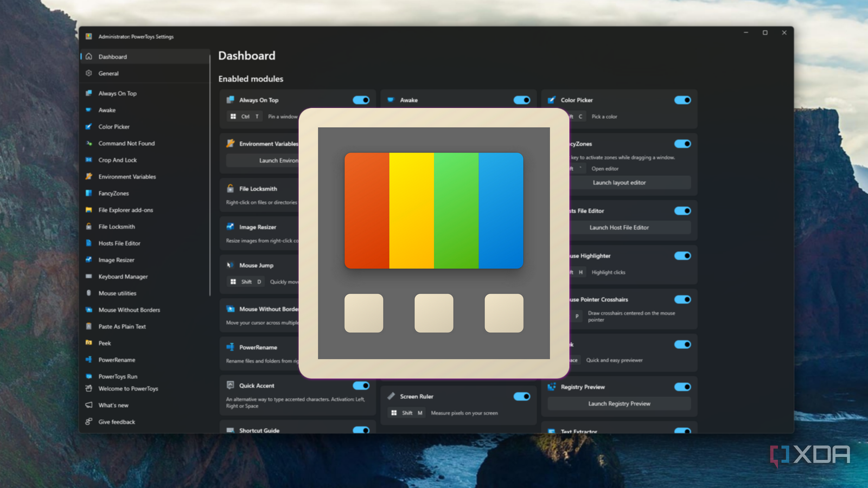868x488 pixels.
Task: Click the Registry Preview card icon
Action: [552, 387]
